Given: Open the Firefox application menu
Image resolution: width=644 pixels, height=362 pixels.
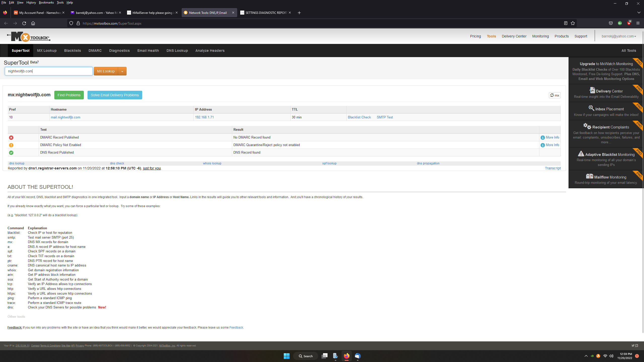Looking at the screenshot, I should point(638,23).
